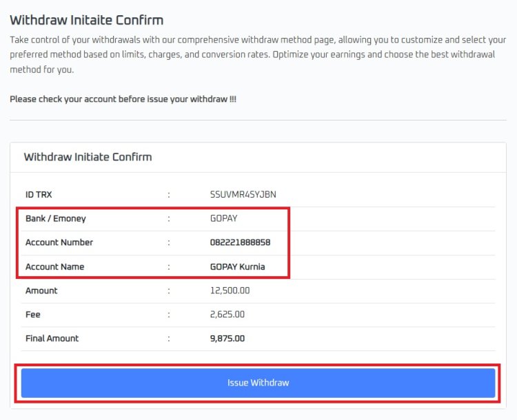The width and height of the screenshot is (517, 420).
Task: Click the Issue Withdraw button
Action: (258, 383)
